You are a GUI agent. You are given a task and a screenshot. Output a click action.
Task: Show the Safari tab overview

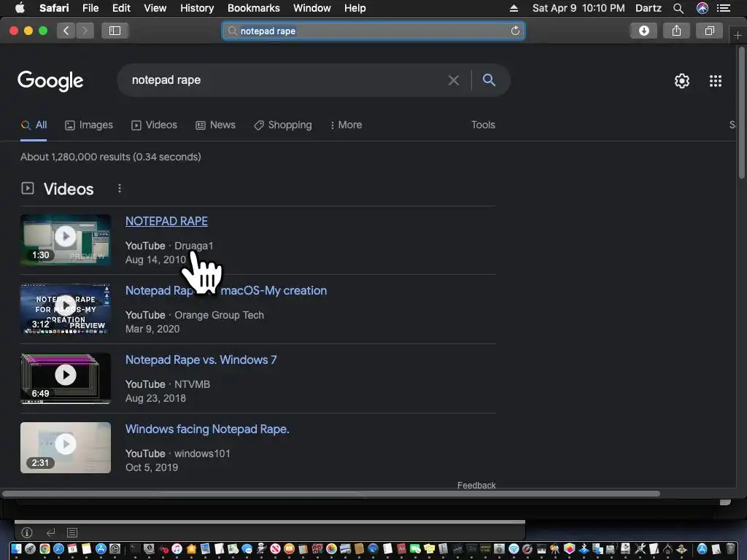tap(709, 31)
